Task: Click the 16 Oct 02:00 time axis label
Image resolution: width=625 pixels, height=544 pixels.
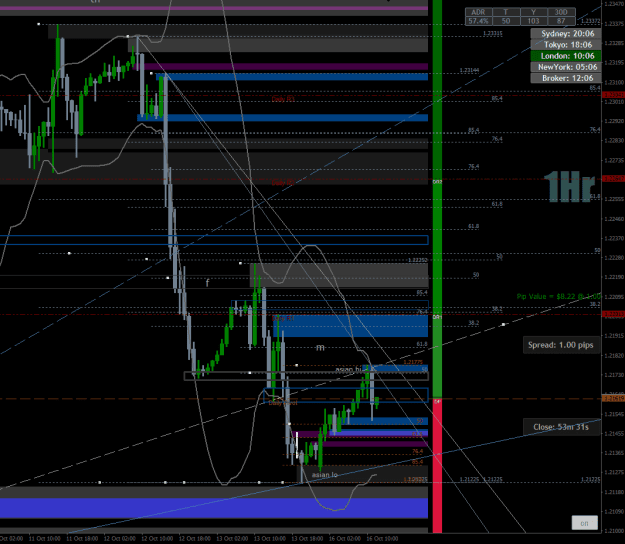Action: click(x=345, y=538)
